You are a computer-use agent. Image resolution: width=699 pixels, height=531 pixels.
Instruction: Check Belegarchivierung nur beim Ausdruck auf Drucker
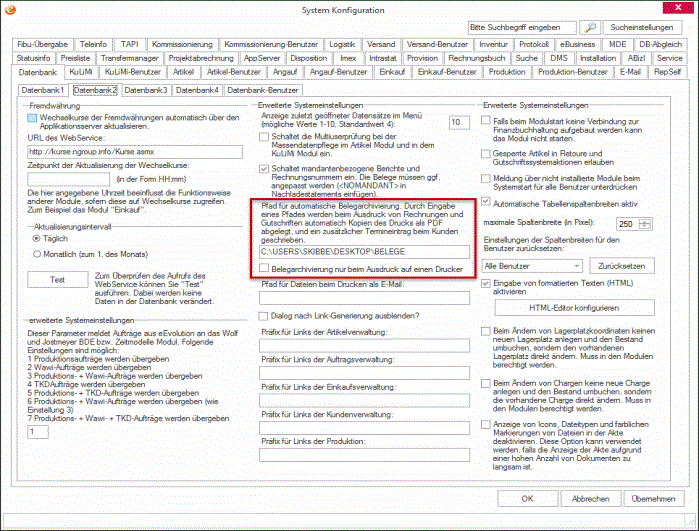click(264, 268)
